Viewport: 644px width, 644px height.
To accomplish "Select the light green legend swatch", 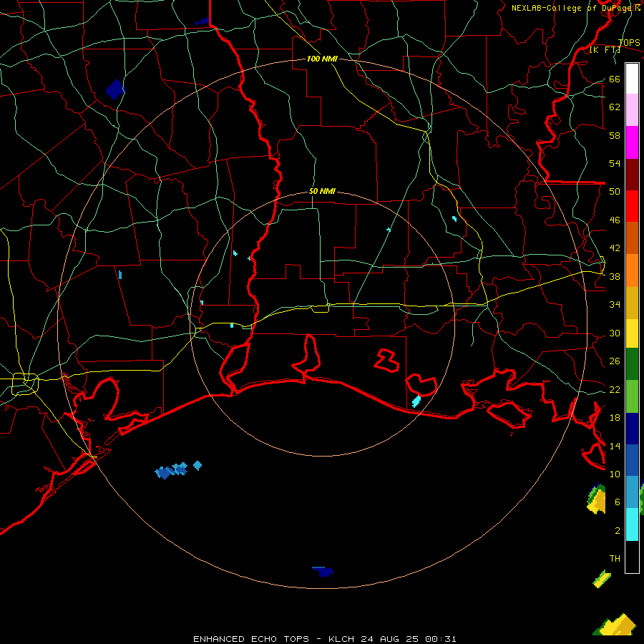I will (632, 396).
